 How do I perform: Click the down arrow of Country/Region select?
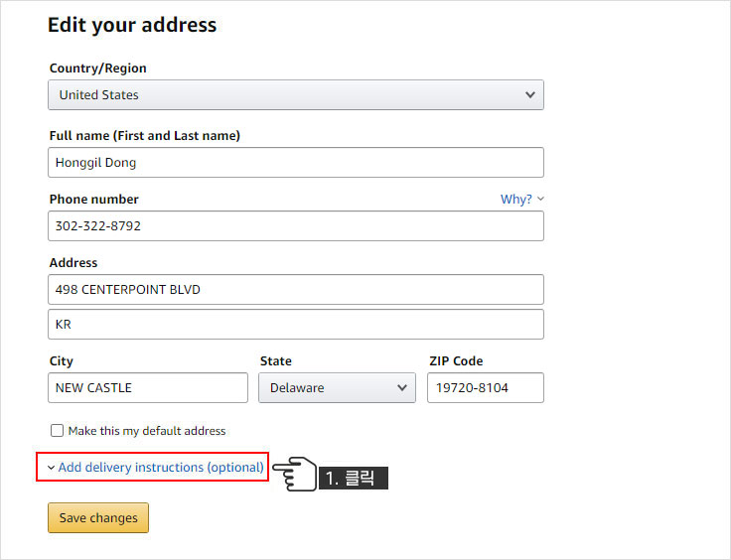tap(530, 95)
